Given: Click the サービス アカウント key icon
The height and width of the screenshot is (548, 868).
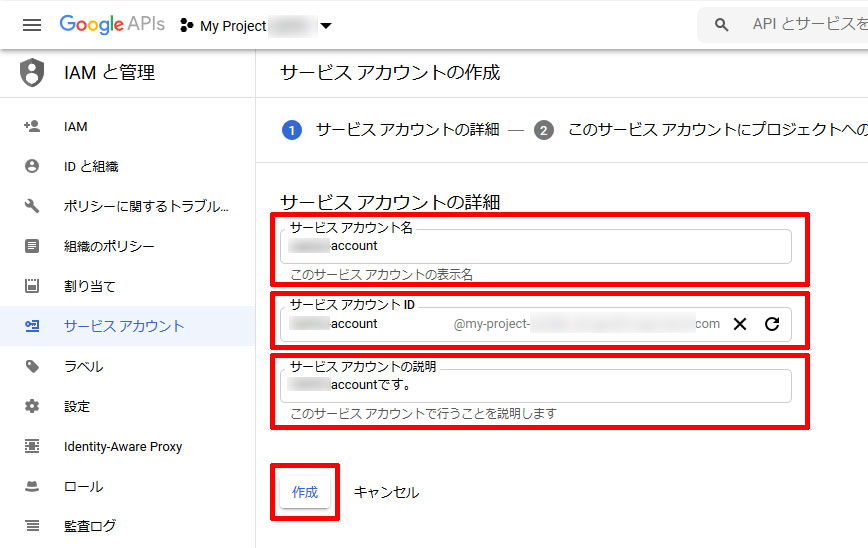Looking at the screenshot, I should click(x=32, y=326).
